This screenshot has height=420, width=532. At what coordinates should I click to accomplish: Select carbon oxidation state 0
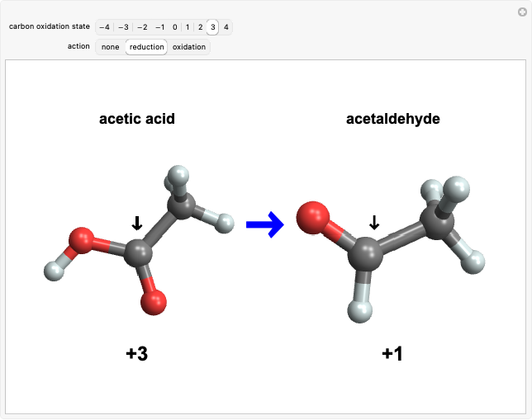[174, 27]
